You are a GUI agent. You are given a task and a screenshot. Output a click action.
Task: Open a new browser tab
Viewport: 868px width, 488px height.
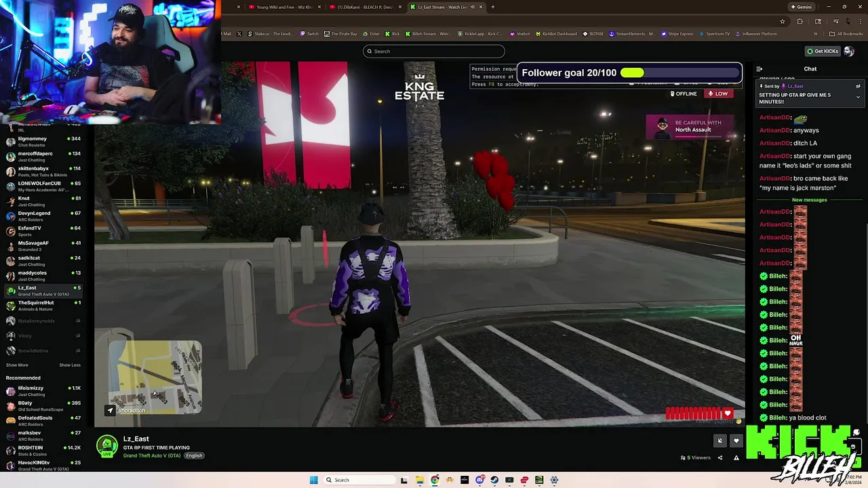492,7
